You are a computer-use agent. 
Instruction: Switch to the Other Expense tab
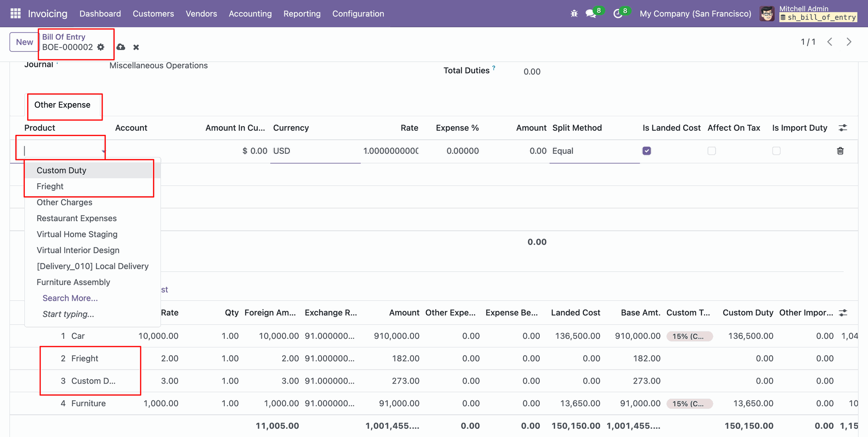62,105
